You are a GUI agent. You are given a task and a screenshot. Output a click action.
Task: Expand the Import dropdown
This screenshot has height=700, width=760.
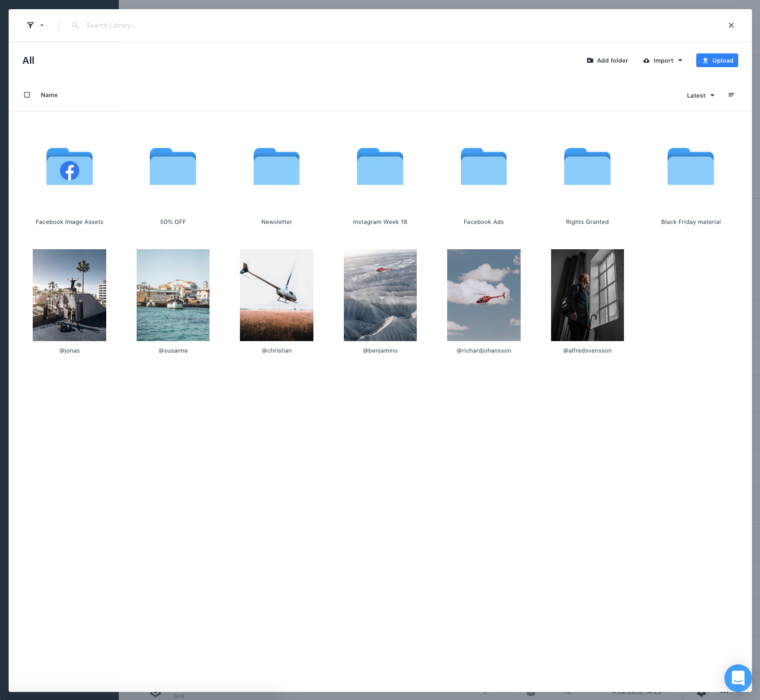coord(663,60)
